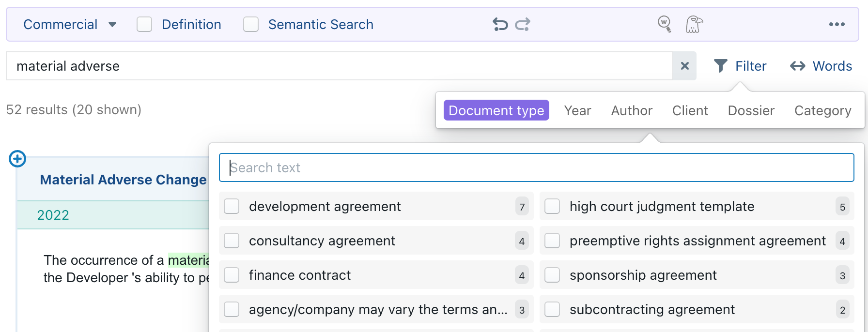
Task: Open the Material Adverse Change result title
Action: coord(123,180)
